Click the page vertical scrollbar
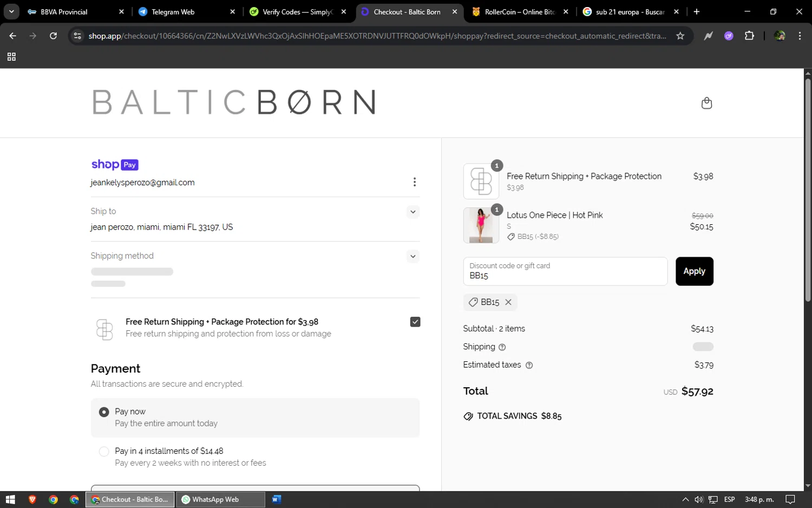Image resolution: width=812 pixels, height=508 pixels. pos(808,190)
